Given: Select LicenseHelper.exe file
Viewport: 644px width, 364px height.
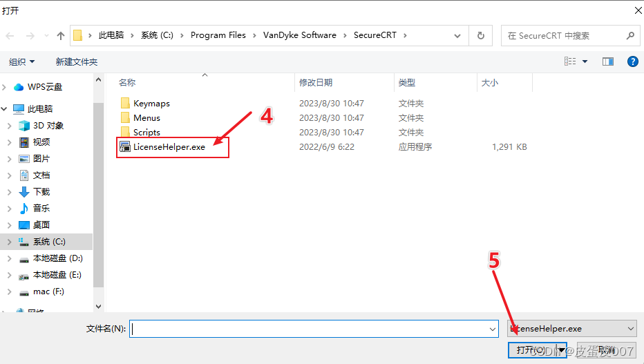Looking at the screenshot, I should pos(169,147).
